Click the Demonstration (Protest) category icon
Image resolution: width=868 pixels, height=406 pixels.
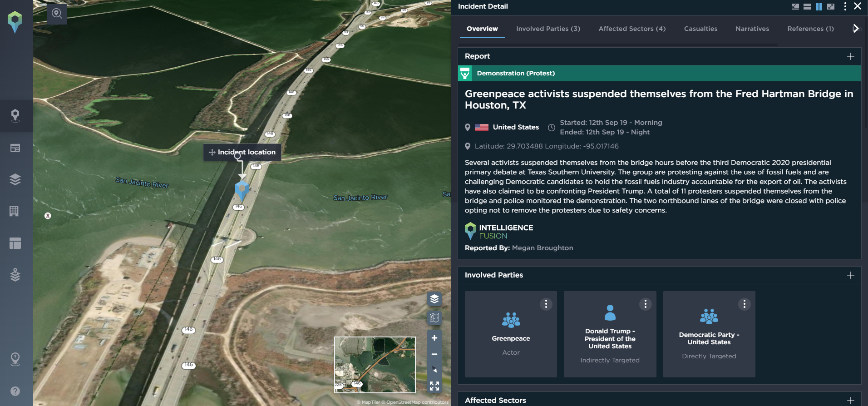(x=465, y=73)
